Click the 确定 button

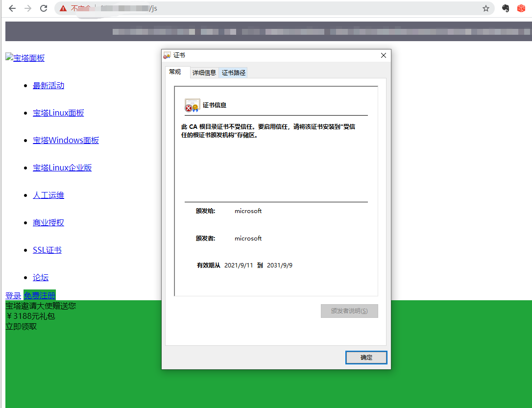(366, 358)
